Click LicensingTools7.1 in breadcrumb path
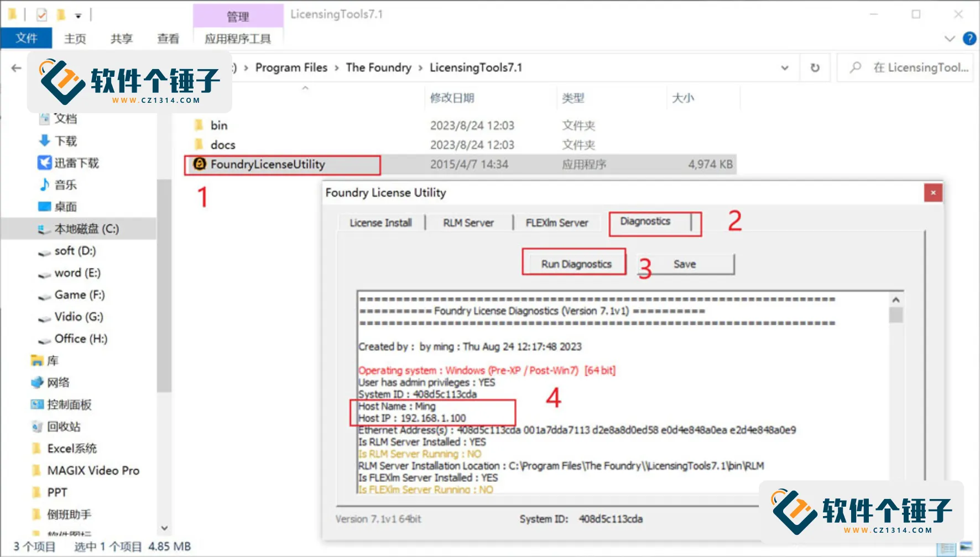This screenshot has width=980, height=557. point(476,67)
